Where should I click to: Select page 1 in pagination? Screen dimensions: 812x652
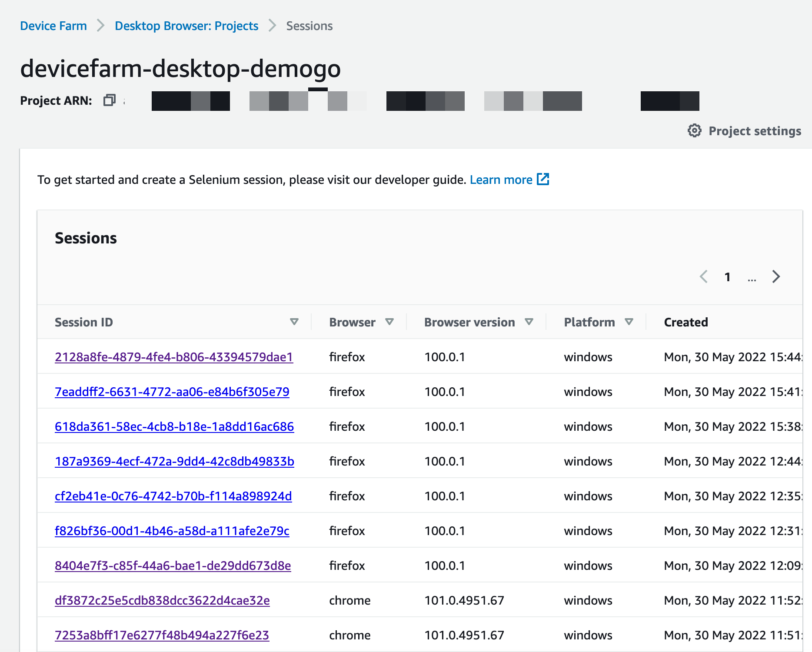pyautogui.click(x=728, y=277)
